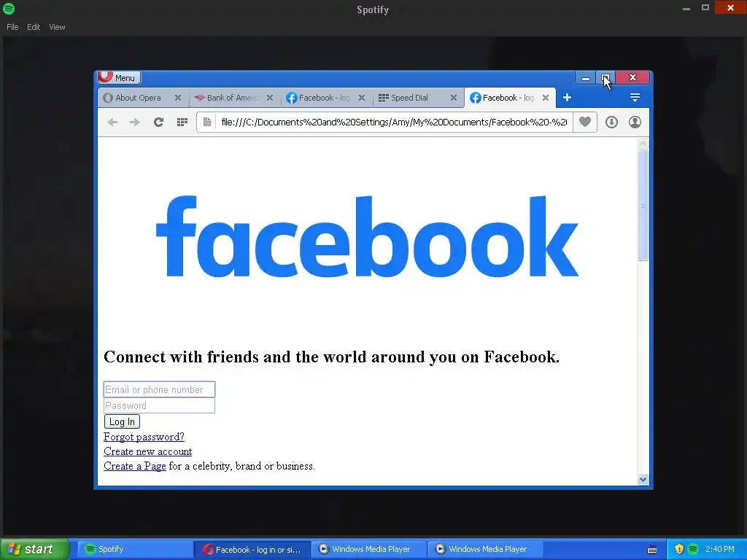Select first Windows Media Player taskbar button
747x560 pixels.
(x=369, y=549)
